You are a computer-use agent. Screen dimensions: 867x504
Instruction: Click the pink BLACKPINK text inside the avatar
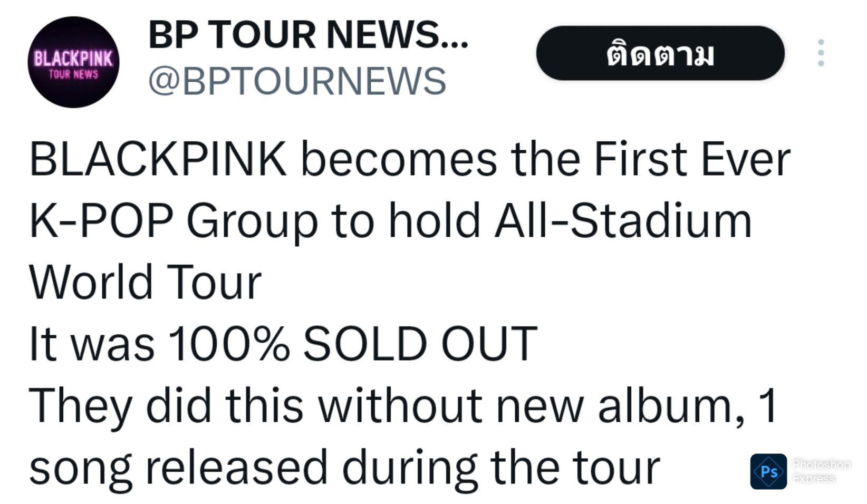tap(73, 58)
